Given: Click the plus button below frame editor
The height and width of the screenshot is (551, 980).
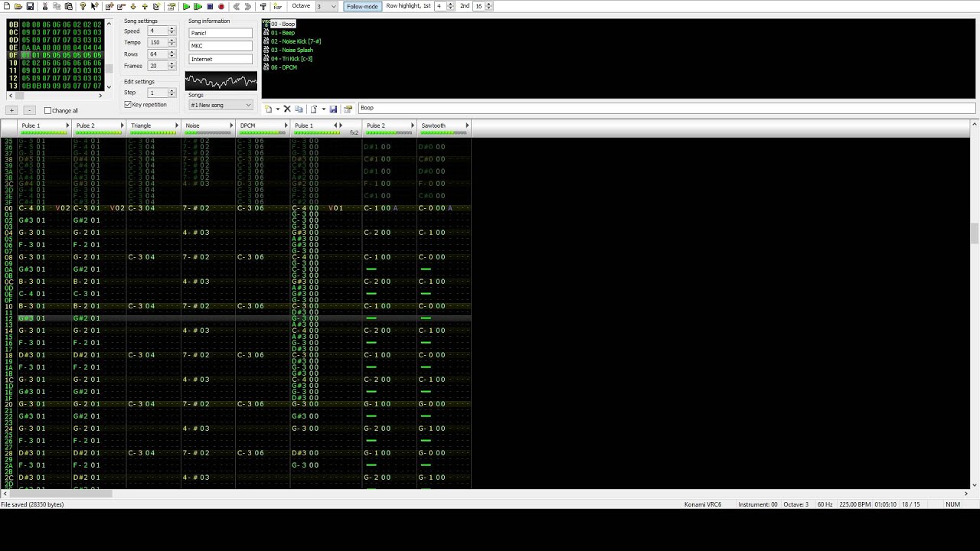Looking at the screenshot, I should pyautogui.click(x=11, y=110).
